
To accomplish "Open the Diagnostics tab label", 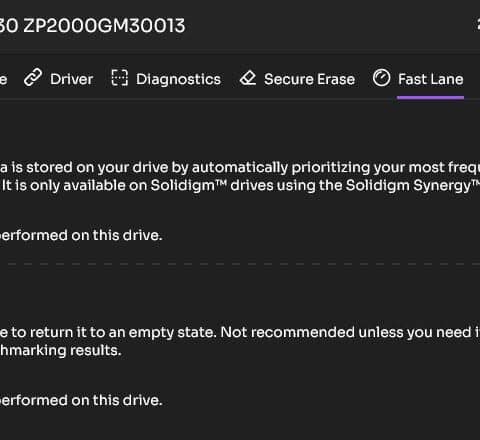I will coord(178,80).
